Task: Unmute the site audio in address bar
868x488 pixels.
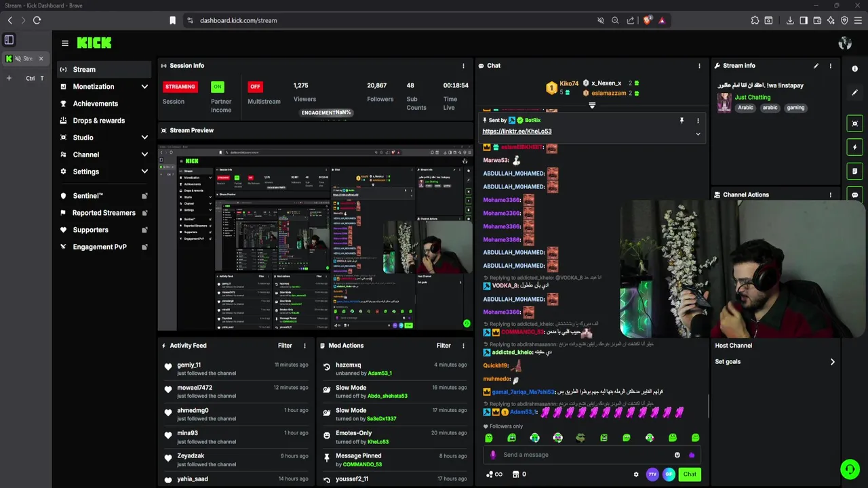Action: coord(600,20)
